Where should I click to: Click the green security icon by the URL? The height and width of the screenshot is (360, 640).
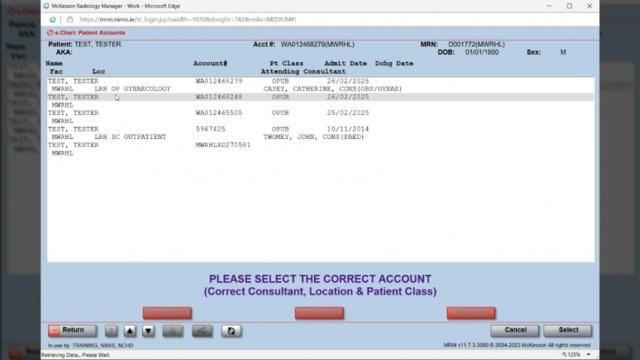click(53, 20)
